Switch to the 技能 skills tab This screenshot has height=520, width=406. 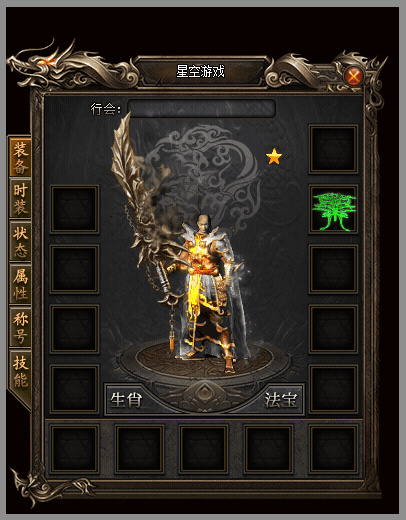[20, 371]
